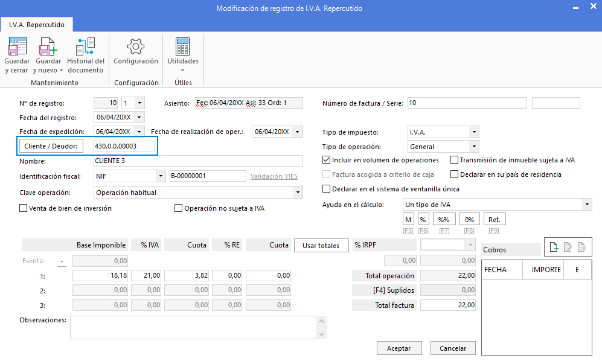Click the fiscal ID number field B-00000001
This screenshot has width=602, height=364.
coord(208,176)
